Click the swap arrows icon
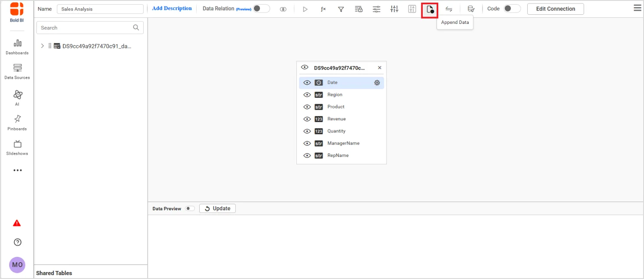Image resolution: width=644 pixels, height=279 pixels. (449, 9)
